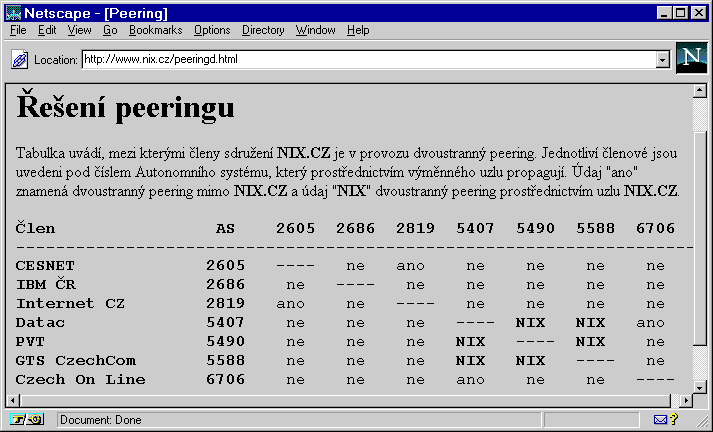Click the page link icon beside Location

19,60
